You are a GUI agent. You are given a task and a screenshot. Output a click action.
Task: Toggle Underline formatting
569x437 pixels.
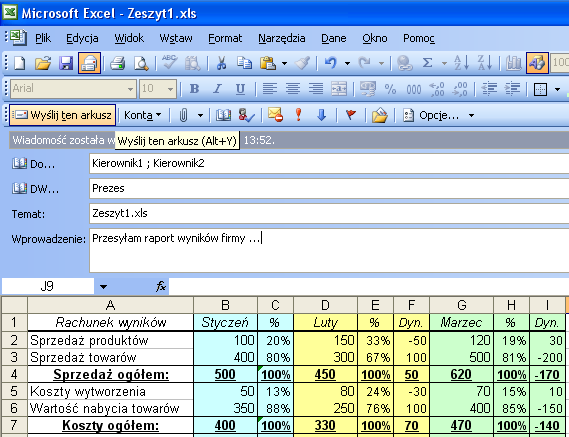[240, 89]
